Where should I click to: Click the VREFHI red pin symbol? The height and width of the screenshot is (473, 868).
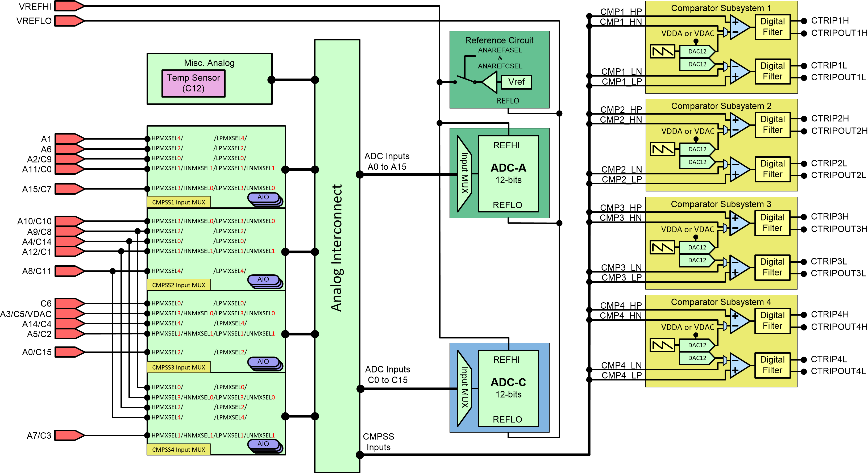pos(69,6)
